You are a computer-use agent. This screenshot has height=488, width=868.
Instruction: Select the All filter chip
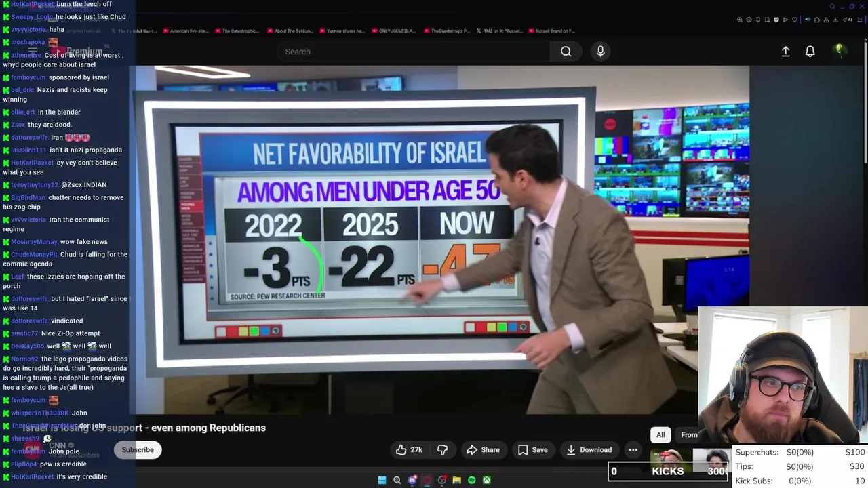coord(660,434)
